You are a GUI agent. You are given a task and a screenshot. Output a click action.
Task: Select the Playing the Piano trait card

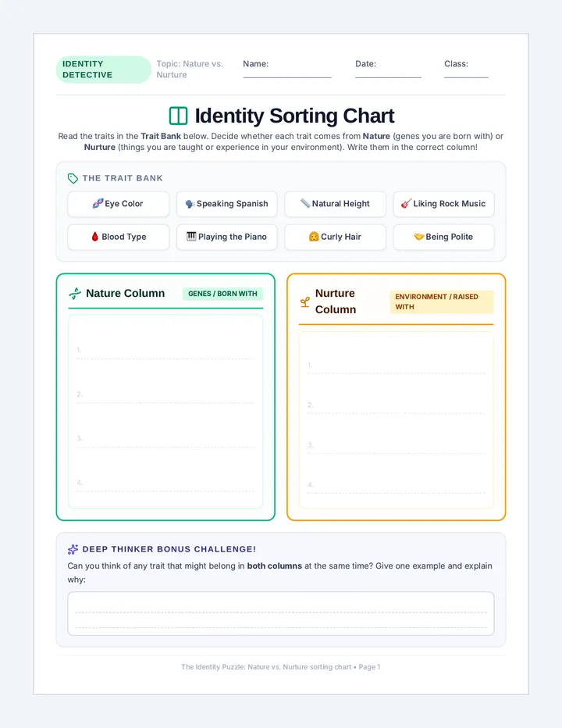(227, 237)
